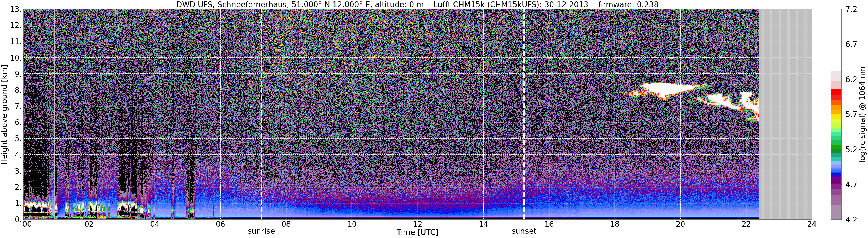Click the '16' tick on the time axis

click(x=549, y=224)
